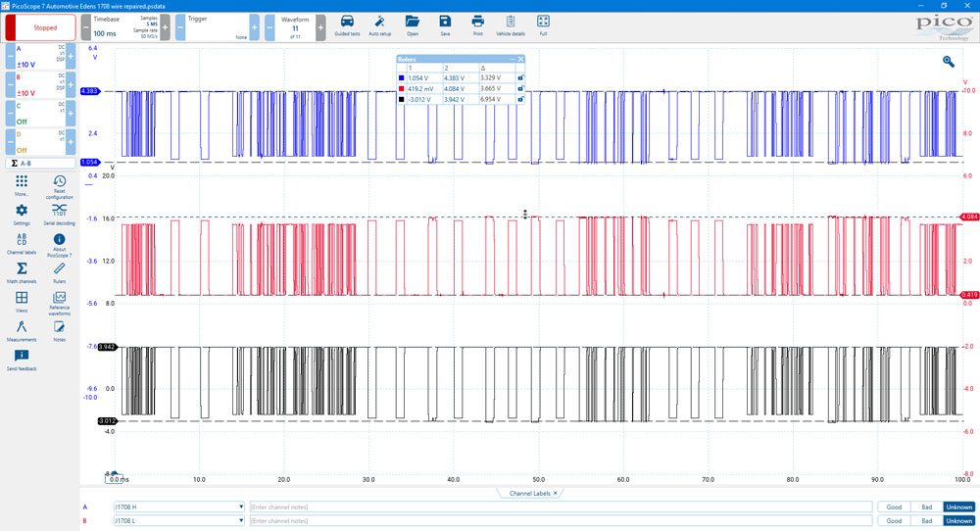Mark channel A as Good
This screenshot has height=531, width=980.
pyautogui.click(x=894, y=507)
